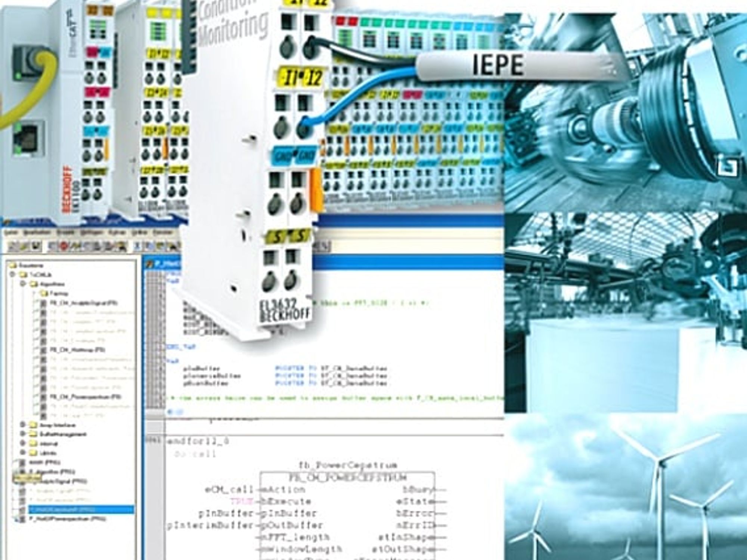Screen dimensions: 747x560
Task: Click the editor window icon in the blue title bar
Action: click(150, 264)
